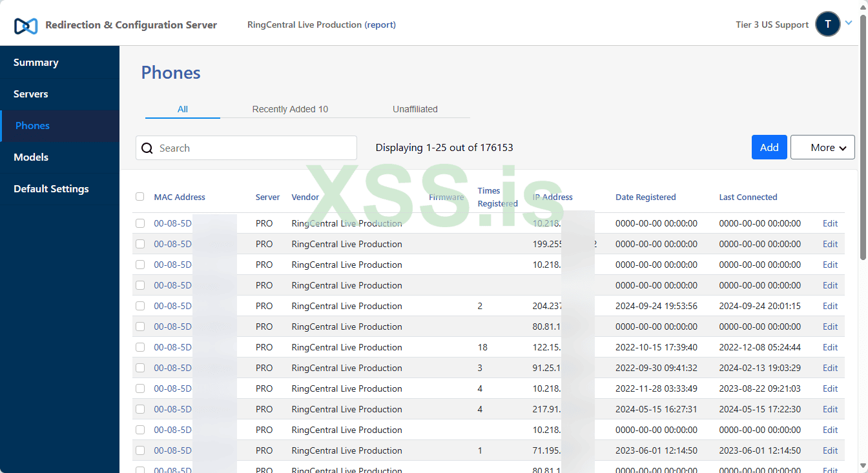Open the report link in the header
The width and height of the screenshot is (868, 473).
380,25
